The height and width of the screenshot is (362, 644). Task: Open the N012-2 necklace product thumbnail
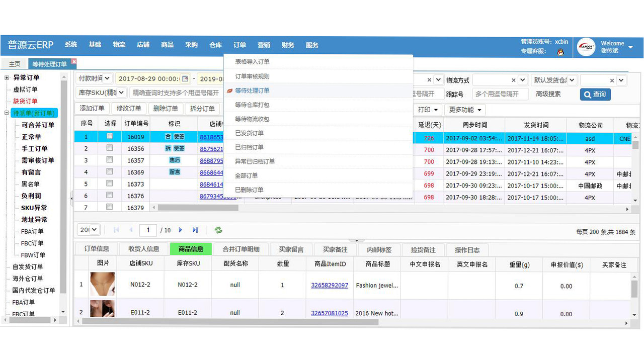tap(102, 285)
